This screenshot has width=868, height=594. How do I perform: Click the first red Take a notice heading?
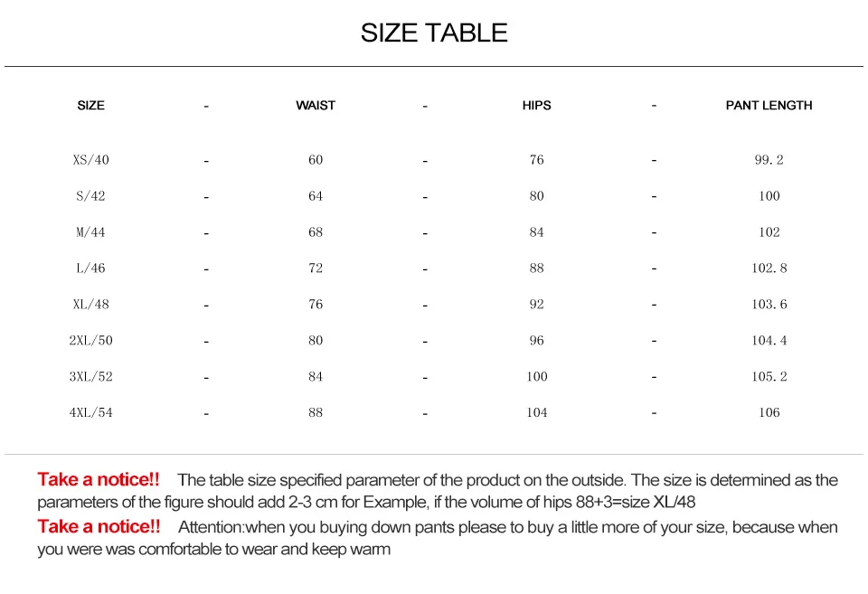pos(99,479)
